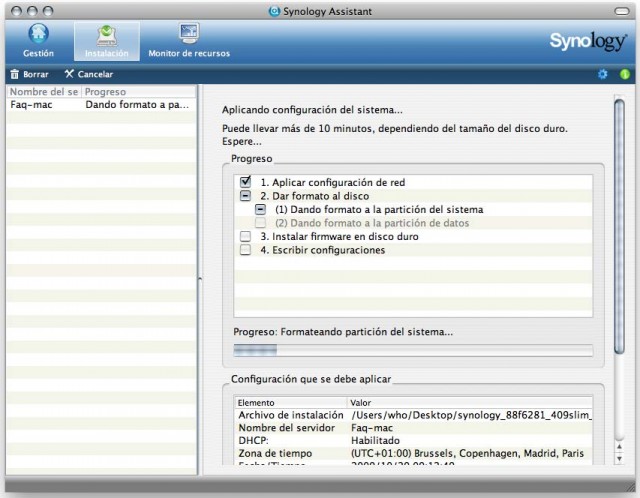Click the Monitor de recursos label
Screen dimensions: 640x498
coord(189,53)
